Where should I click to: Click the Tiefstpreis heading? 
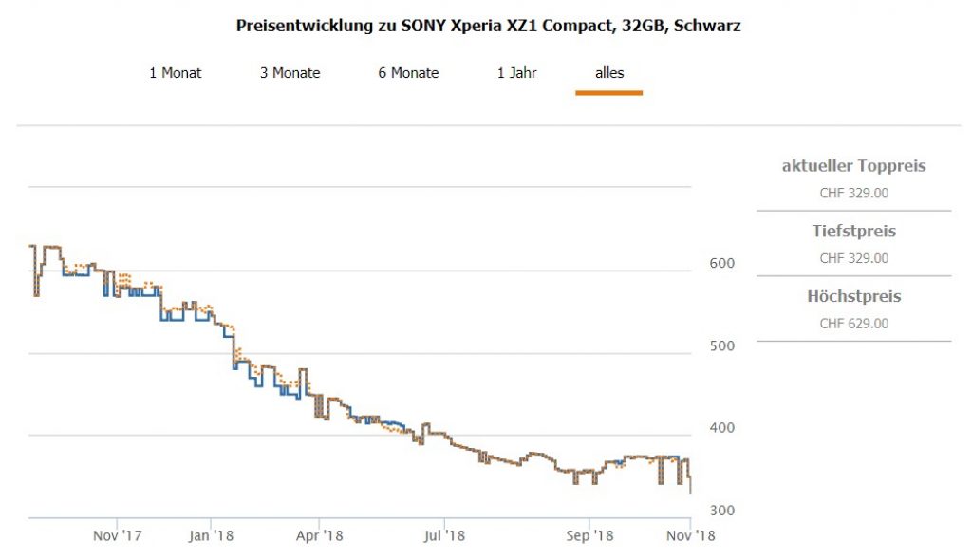[x=853, y=232]
